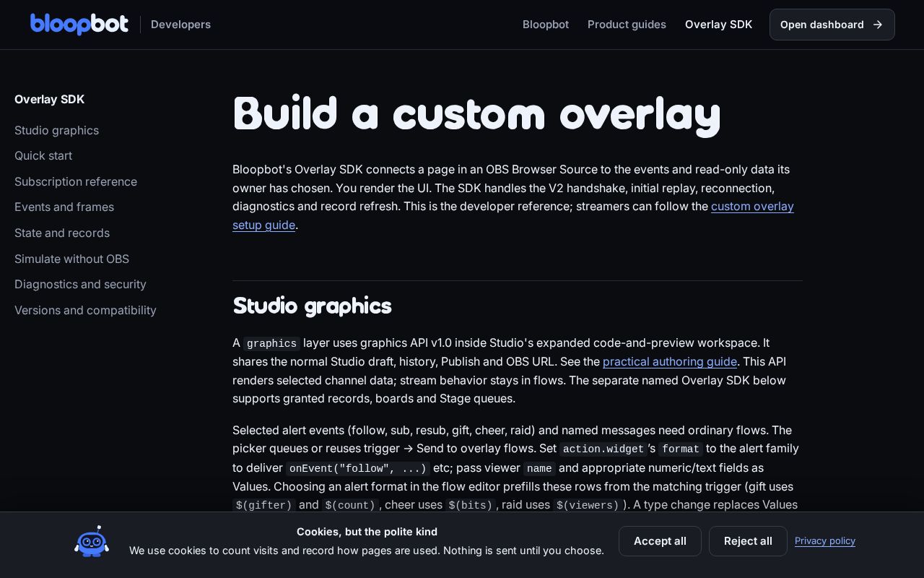Jump to Studio graphics in sidebar

(56, 130)
